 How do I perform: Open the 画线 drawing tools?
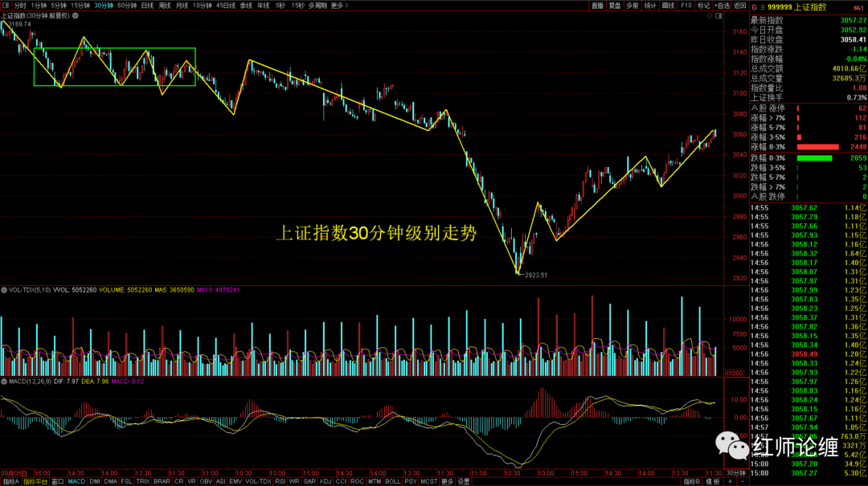point(668,6)
